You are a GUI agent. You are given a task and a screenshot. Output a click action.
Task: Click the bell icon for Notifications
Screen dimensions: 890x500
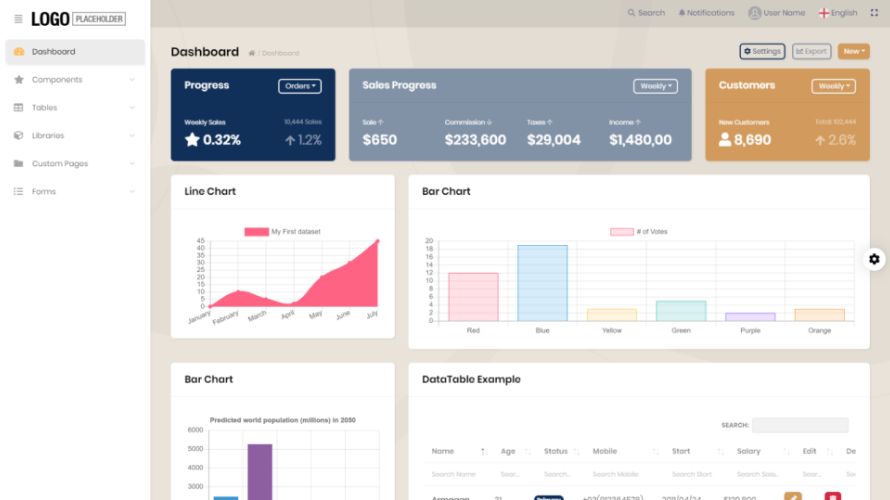tap(682, 13)
